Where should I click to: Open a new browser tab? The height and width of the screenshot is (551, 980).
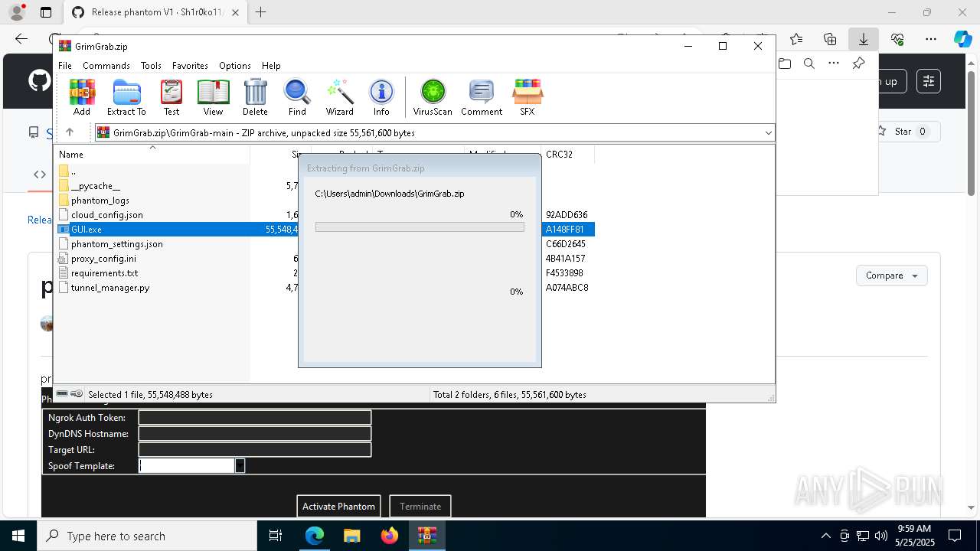pos(261,12)
